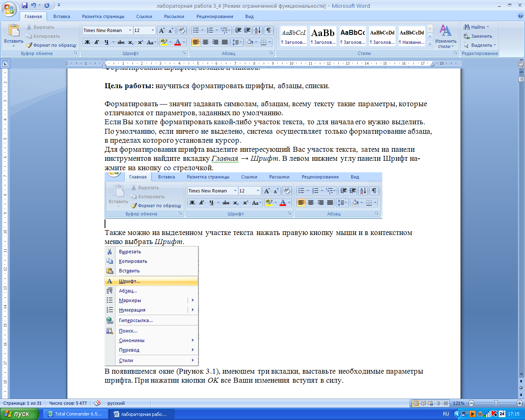Open the line spacing dropdown in top ribbon

click(237, 42)
